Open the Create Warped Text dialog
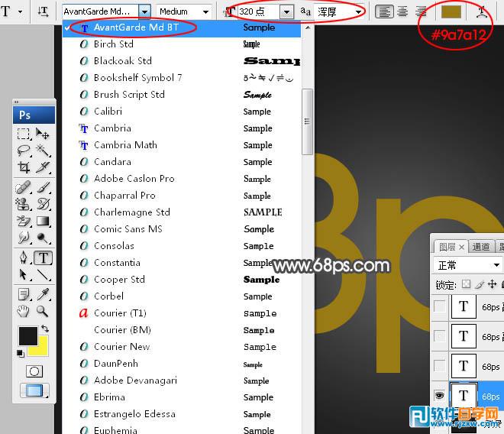 pyautogui.click(x=482, y=11)
